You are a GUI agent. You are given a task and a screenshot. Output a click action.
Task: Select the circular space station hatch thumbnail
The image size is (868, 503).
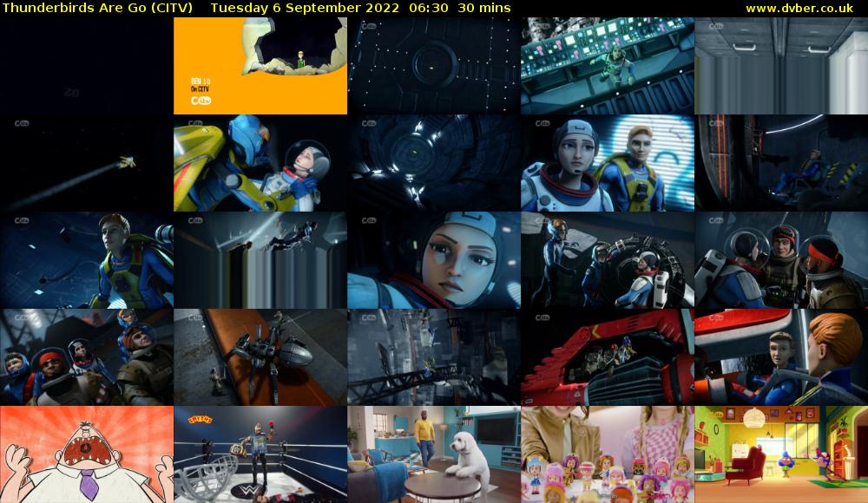pyautogui.click(x=434, y=163)
